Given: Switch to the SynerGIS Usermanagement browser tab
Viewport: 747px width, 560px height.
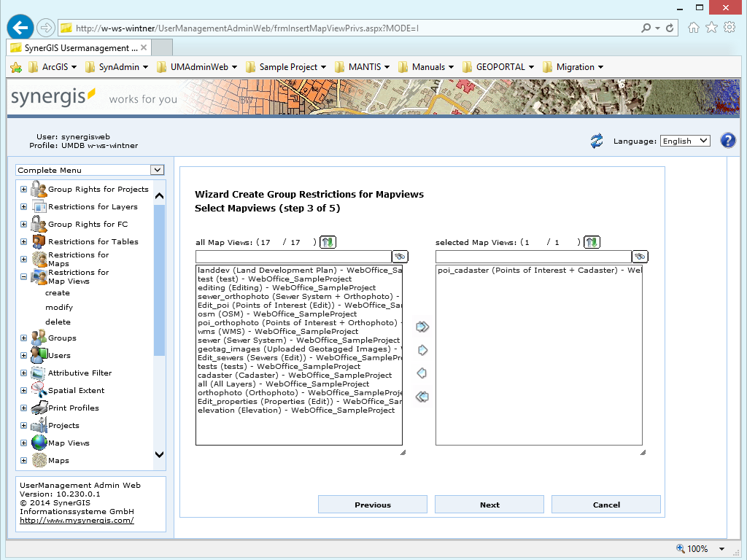Looking at the screenshot, I should click(x=77, y=46).
